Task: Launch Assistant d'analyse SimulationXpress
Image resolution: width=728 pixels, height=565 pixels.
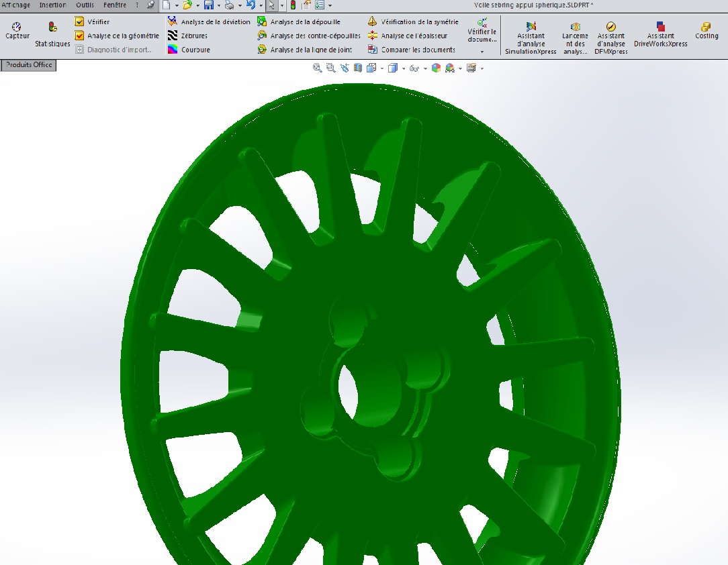Action: click(x=531, y=38)
